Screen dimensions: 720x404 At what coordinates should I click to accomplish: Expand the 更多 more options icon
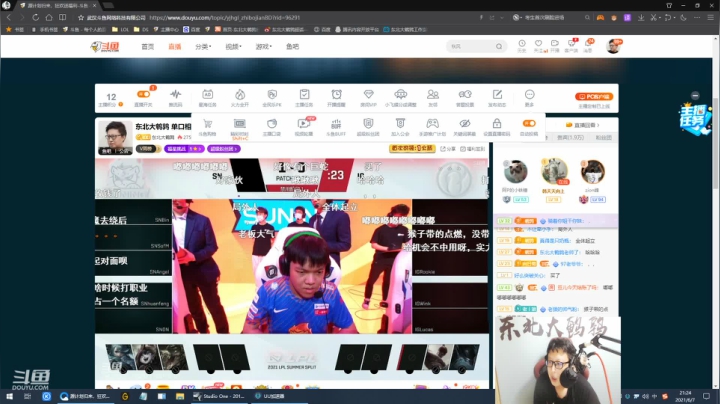coord(529,94)
